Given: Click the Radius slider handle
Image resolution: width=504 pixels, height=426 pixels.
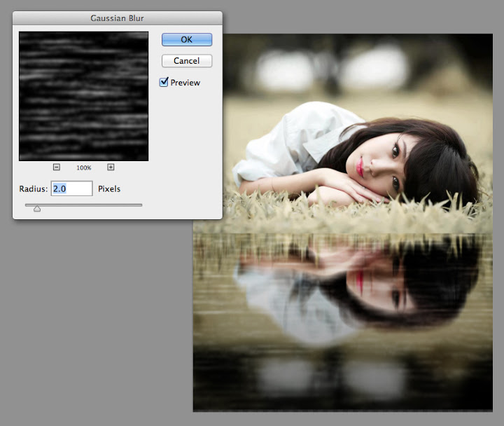Looking at the screenshot, I should pos(37,207).
